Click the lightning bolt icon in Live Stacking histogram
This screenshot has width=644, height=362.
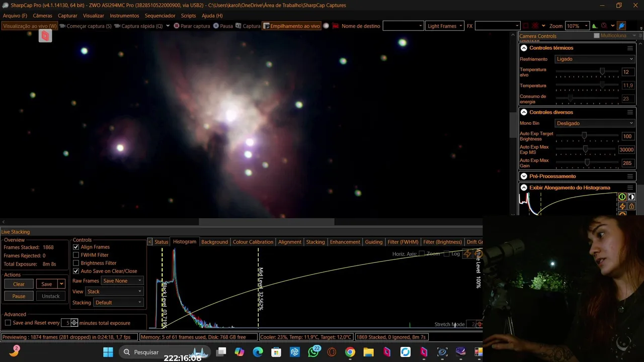[467, 254]
